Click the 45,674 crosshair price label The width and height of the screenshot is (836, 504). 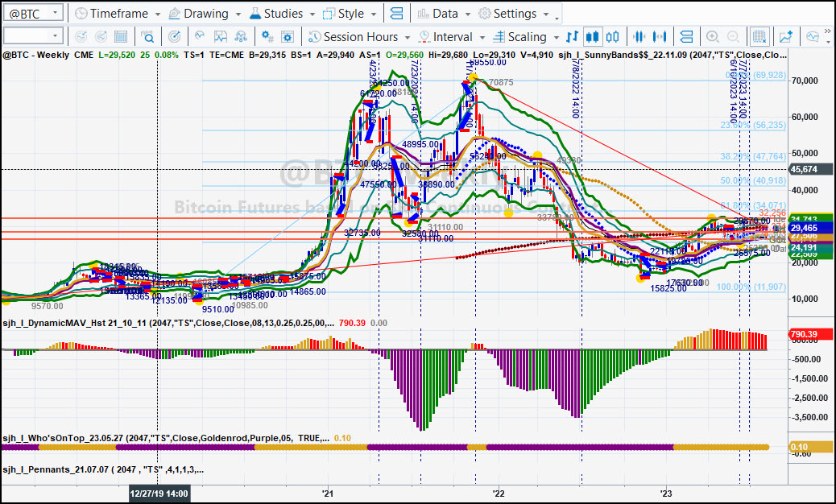(x=810, y=169)
